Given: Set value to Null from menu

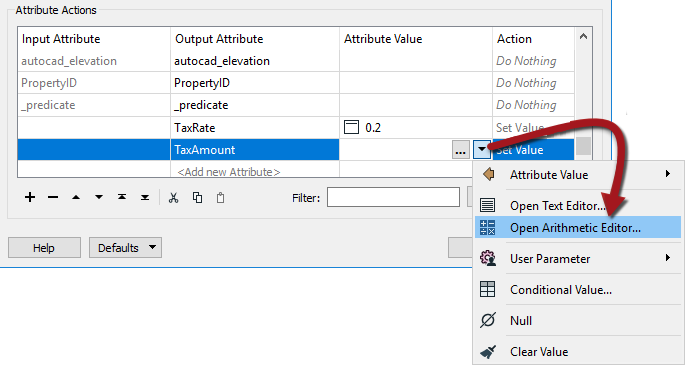Looking at the screenshot, I should (x=578, y=321).
